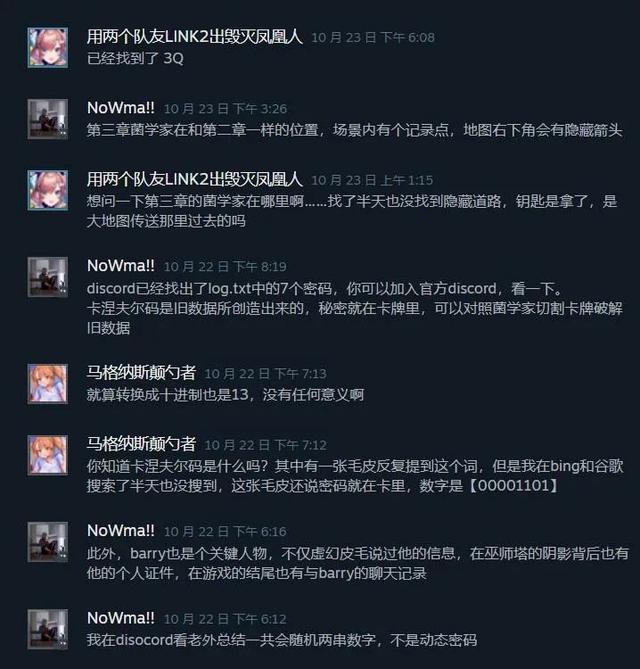Open NoWma!! avatar beside the 下午6:16 comment
This screenshot has width=640, height=669.
point(48,542)
